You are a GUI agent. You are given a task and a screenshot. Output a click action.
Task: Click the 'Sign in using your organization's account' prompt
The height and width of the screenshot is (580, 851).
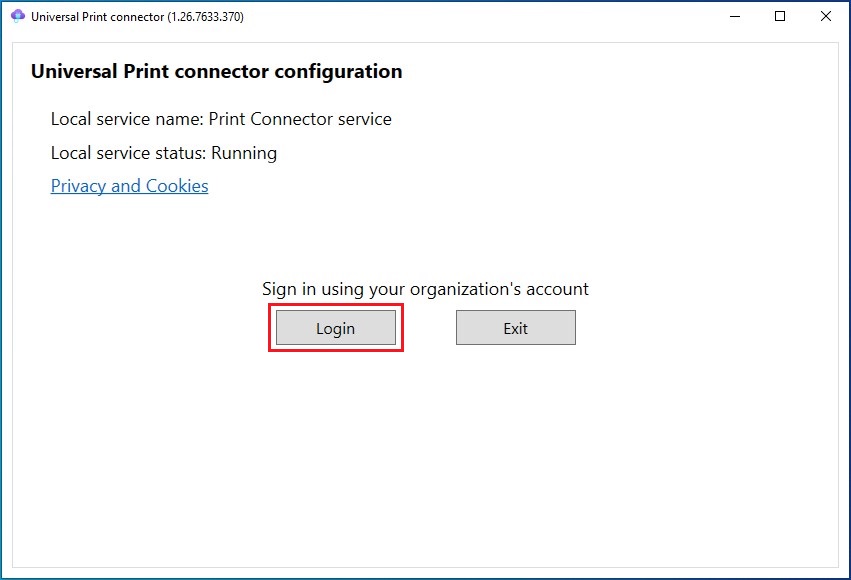point(425,289)
